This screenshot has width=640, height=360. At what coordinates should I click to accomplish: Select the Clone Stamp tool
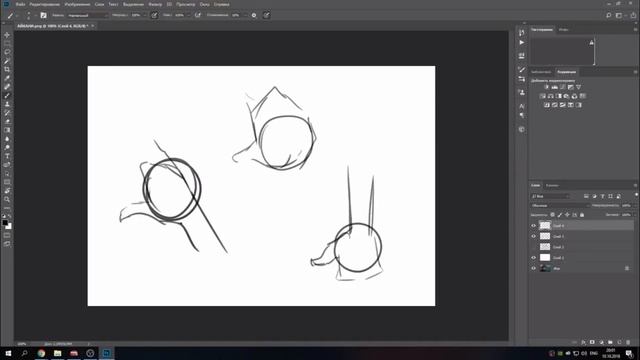[x=7, y=104]
